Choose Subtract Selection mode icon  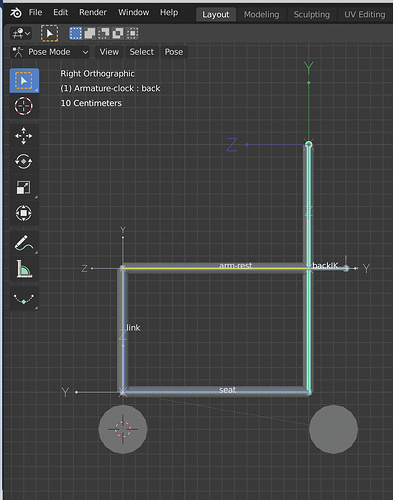104,33
